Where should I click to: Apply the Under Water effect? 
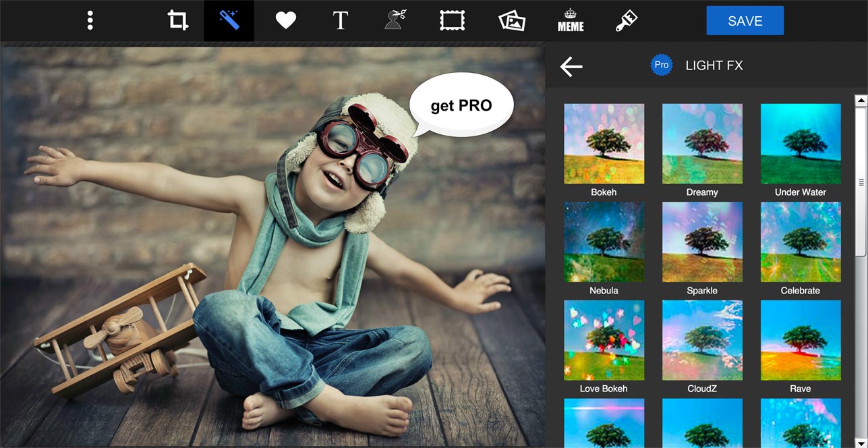click(801, 144)
